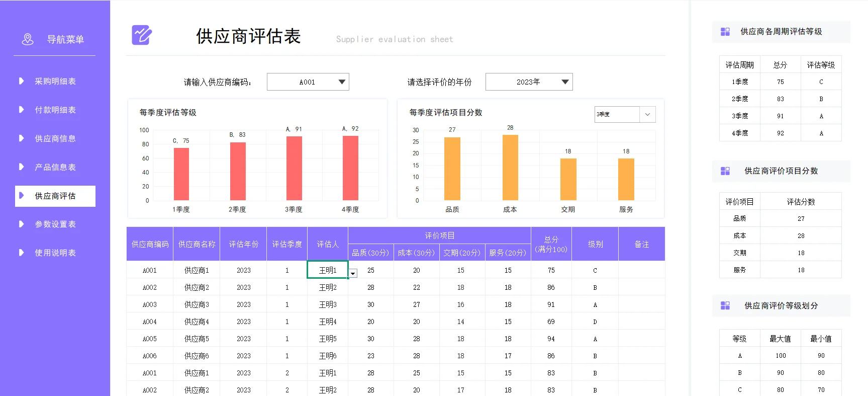This screenshot has width=868, height=396.
Task: Click the 导航菜单 sidebar heading
Action: pyautogui.click(x=66, y=39)
